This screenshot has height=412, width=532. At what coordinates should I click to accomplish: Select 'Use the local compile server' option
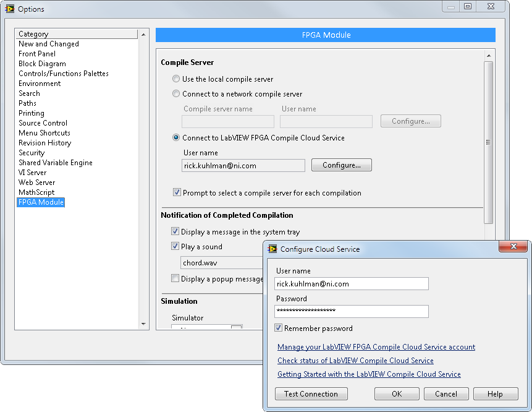pos(176,79)
